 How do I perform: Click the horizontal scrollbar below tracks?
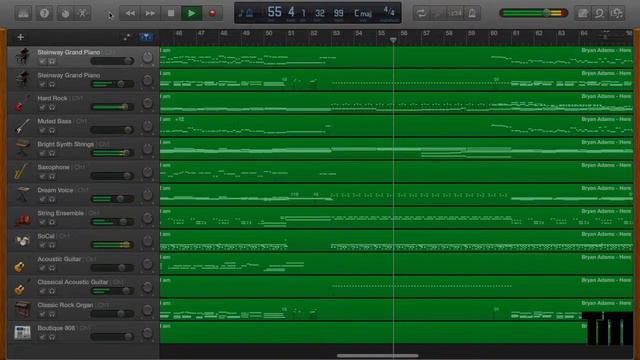pyautogui.click(x=378, y=356)
